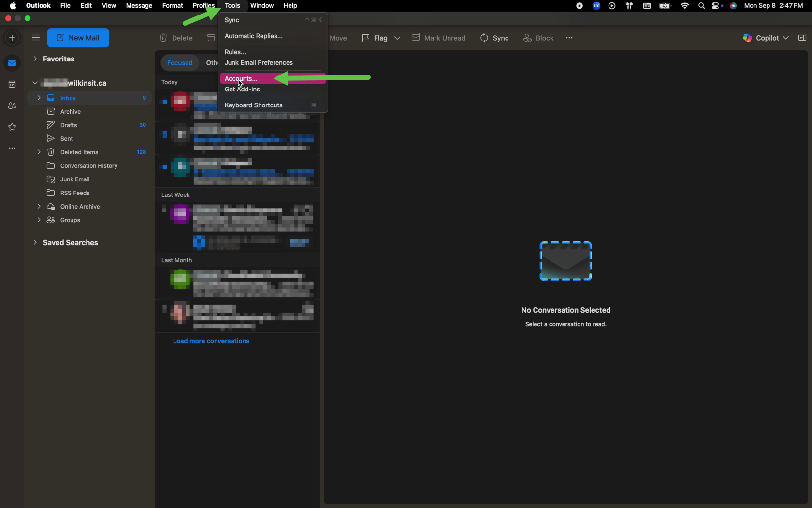Click the New Mail button
Image resolution: width=812 pixels, height=508 pixels.
tap(78, 38)
